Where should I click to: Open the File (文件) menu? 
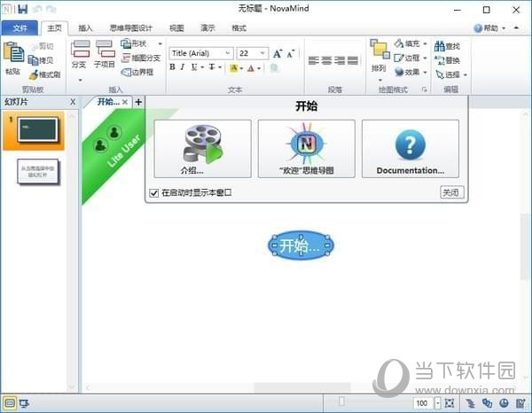20,28
